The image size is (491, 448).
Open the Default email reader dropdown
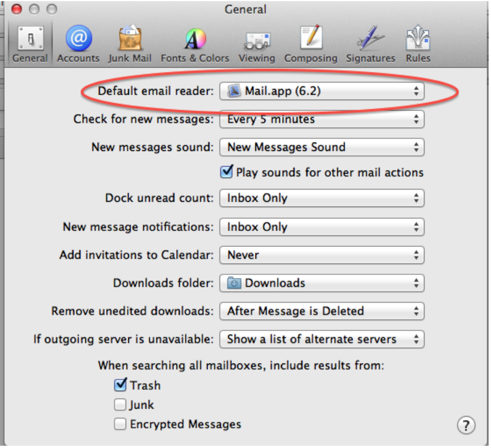(322, 91)
